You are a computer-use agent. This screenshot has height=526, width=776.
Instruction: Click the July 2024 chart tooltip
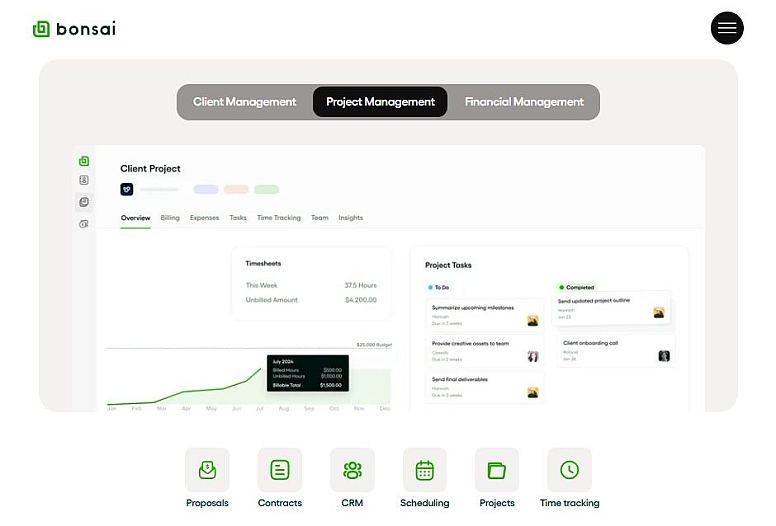[308, 373]
